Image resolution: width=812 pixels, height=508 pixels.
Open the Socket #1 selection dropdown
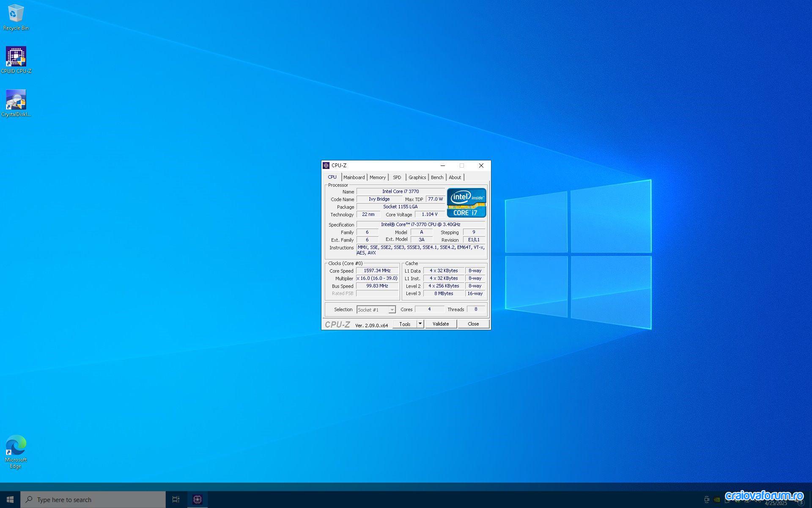pos(376,310)
